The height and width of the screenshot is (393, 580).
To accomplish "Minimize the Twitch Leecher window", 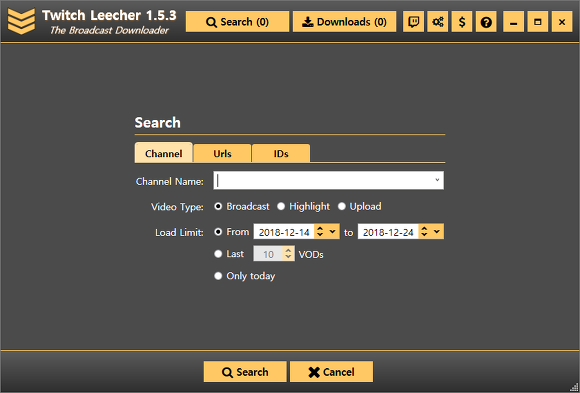I will [x=513, y=22].
